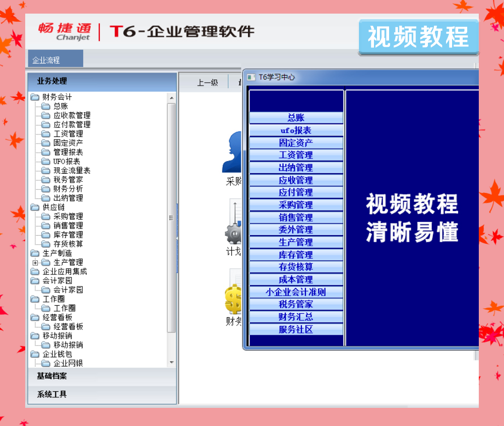The height and width of the screenshot is (426, 504).
Task: Click the 财务分析 folder icon
Action: [46, 189]
